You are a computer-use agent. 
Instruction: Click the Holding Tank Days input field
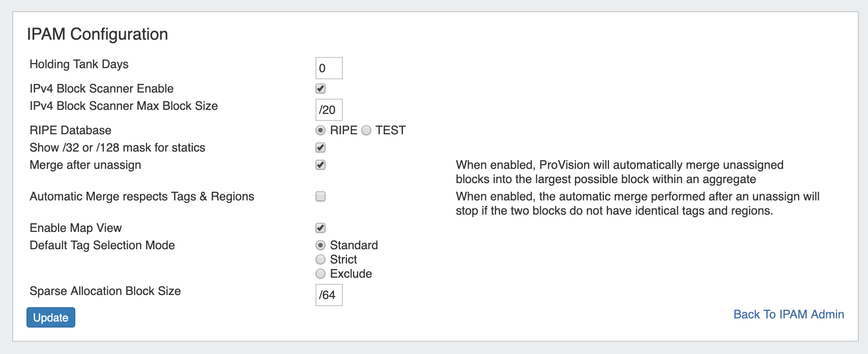click(x=329, y=68)
